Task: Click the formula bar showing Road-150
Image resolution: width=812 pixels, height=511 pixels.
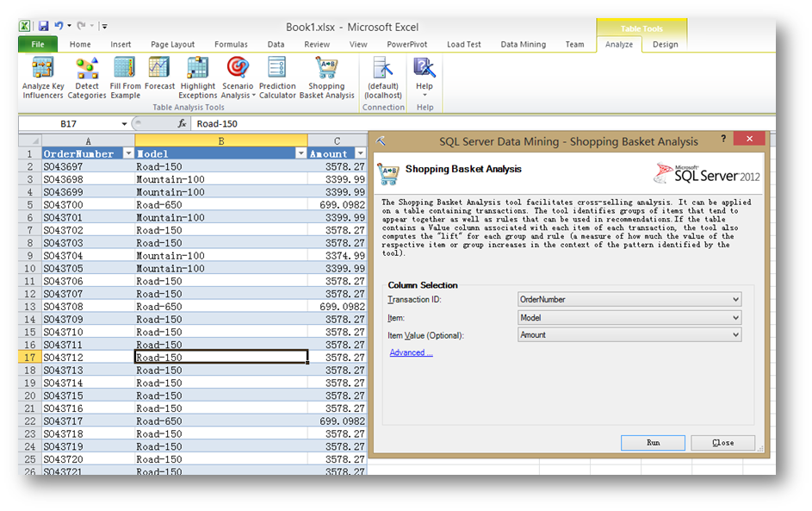Action: 481,124
